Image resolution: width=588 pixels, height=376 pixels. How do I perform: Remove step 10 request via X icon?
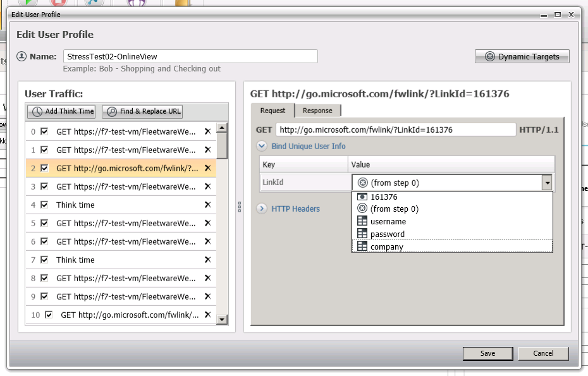[x=207, y=315]
